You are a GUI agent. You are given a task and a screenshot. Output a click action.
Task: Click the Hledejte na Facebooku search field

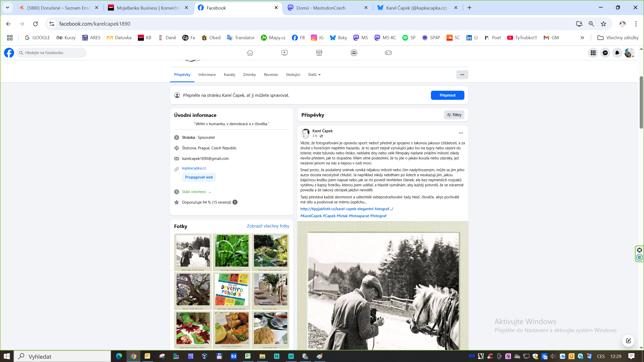52,53
